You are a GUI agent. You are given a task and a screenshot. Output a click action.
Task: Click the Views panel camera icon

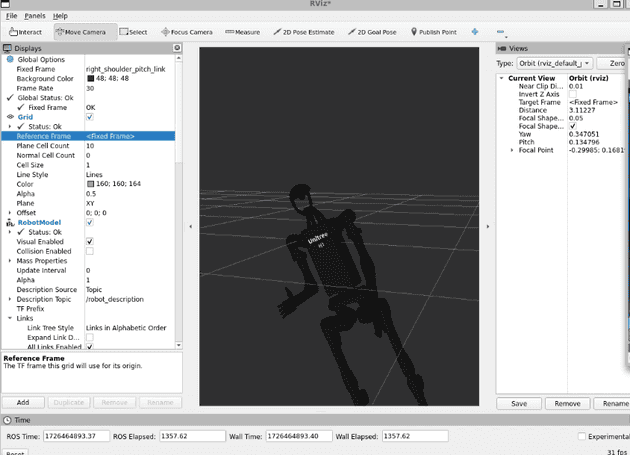point(501,49)
